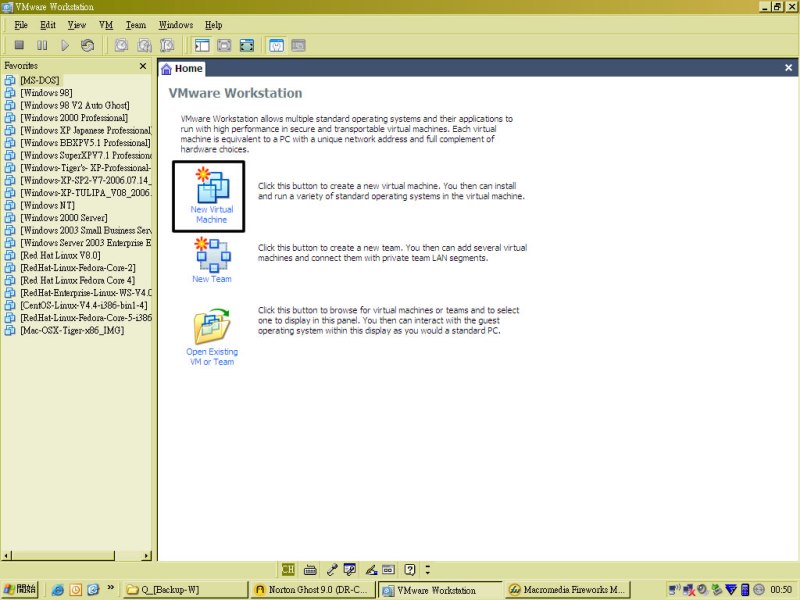Screen dimensions: 800x600
Task: Open Q_[Backup-W] folder taskbar button
Action: pos(186,590)
